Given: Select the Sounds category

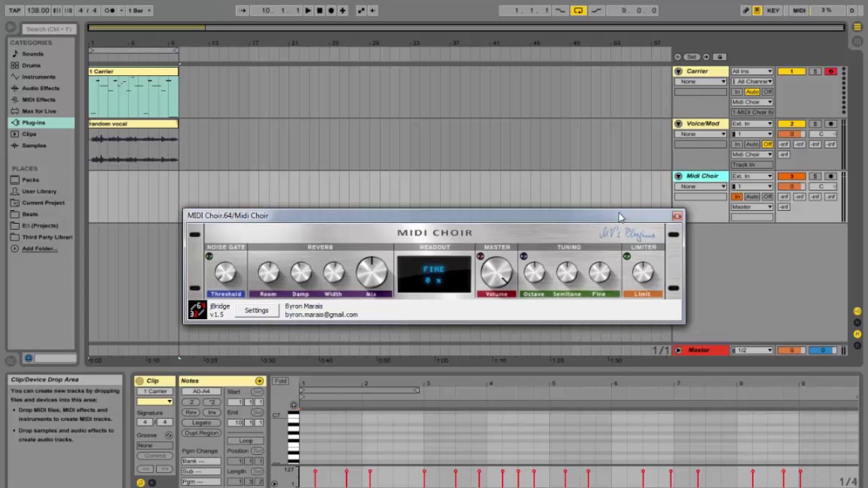Looking at the screenshot, I should [33, 54].
